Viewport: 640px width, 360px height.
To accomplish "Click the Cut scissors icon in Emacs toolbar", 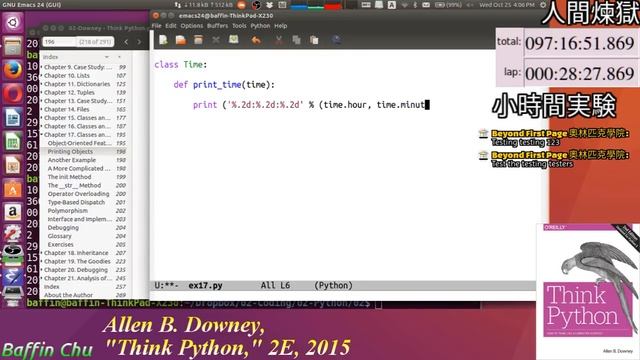I will 279,40.
